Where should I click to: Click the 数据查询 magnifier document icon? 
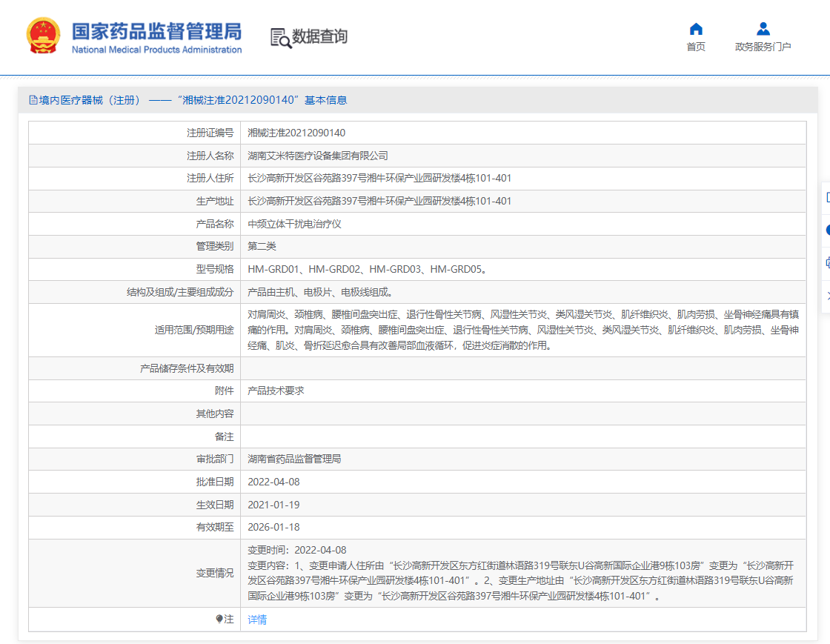tap(281, 38)
